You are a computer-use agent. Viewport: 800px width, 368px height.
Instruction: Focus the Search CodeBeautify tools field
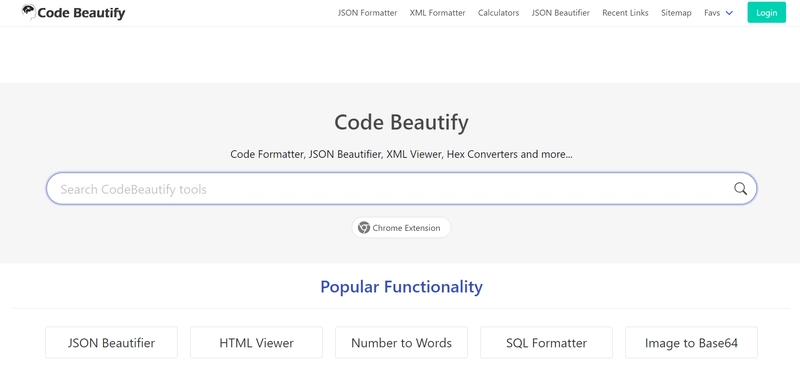(401, 189)
